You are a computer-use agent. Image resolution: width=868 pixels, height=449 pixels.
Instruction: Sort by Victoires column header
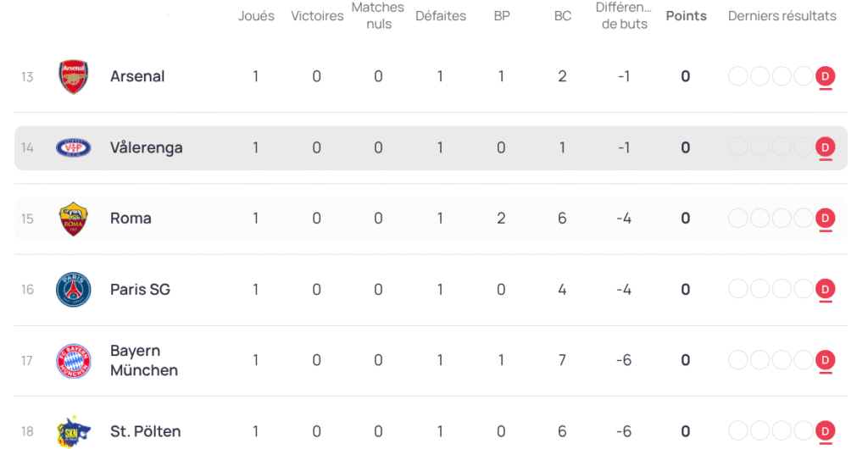[317, 16]
